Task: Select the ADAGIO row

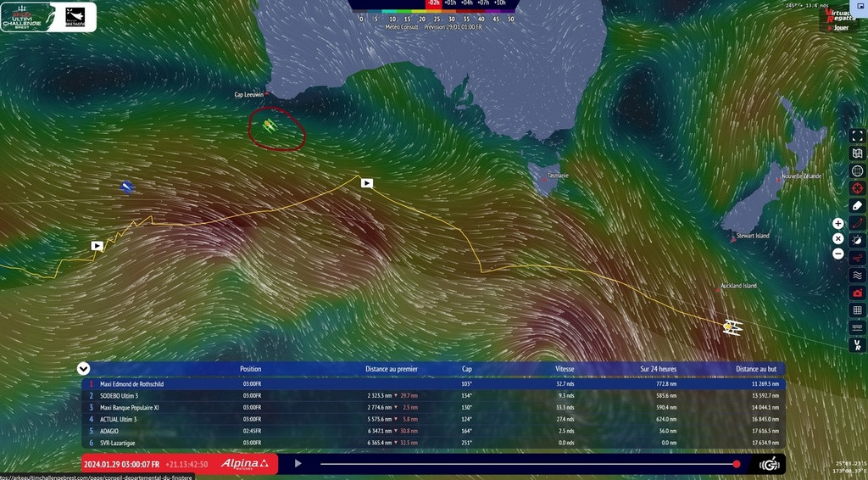Action: tap(433, 431)
